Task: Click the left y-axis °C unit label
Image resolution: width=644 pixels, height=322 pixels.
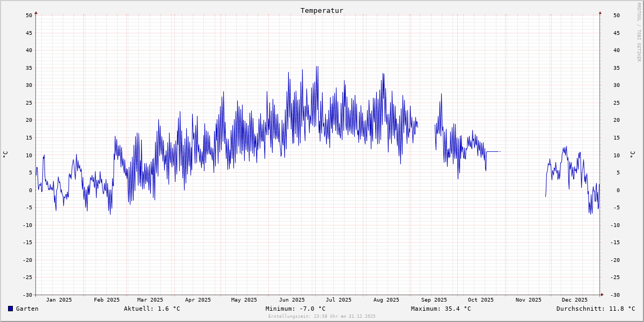Action: click(5, 155)
